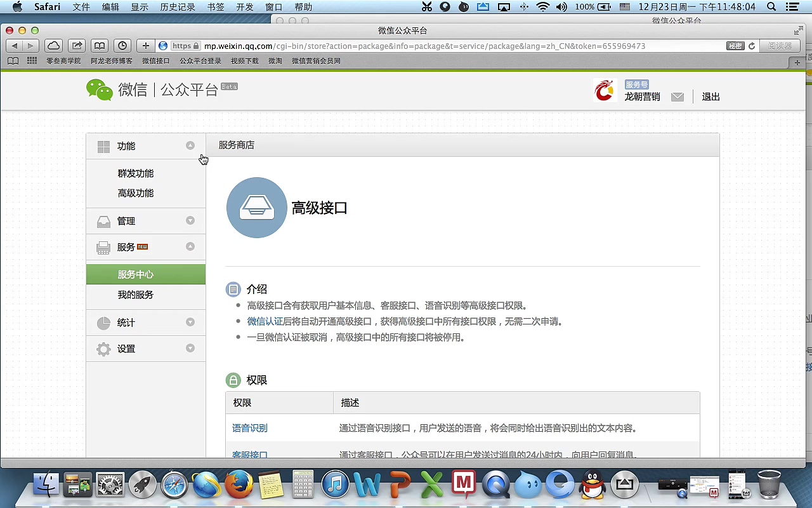812x508 pixels.
Task: Open the reading list icon in bookmarks bar
Action: pos(13,61)
